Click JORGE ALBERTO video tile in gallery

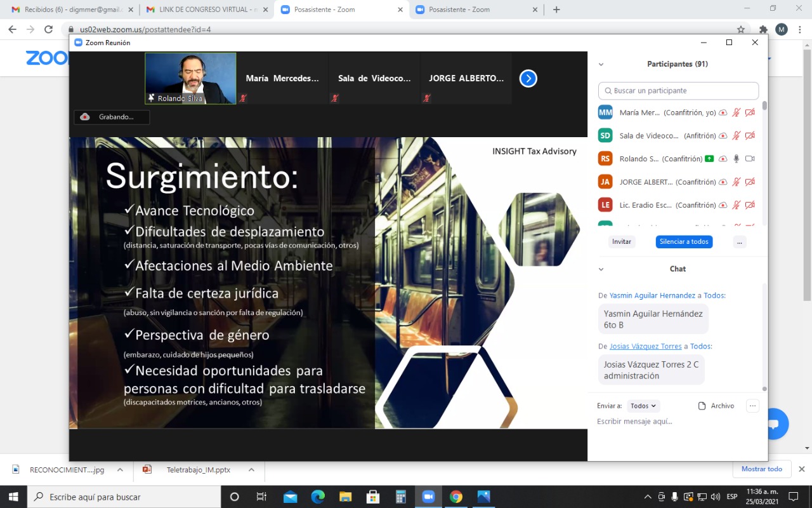pyautogui.click(x=466, y=78)
